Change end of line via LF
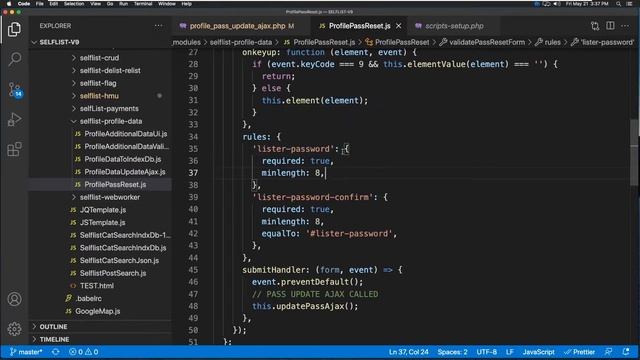This screenshot has height=360, width=640. click(x=509, y=352)
